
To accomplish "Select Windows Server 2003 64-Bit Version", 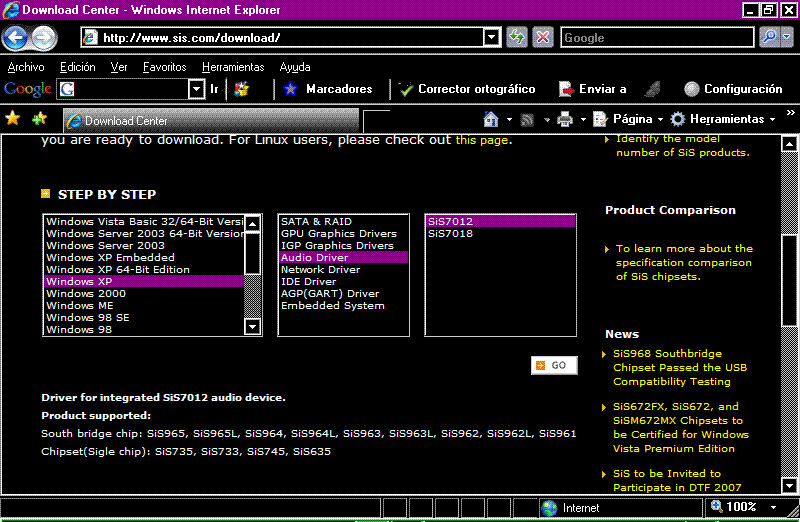I will coord(145,234).
